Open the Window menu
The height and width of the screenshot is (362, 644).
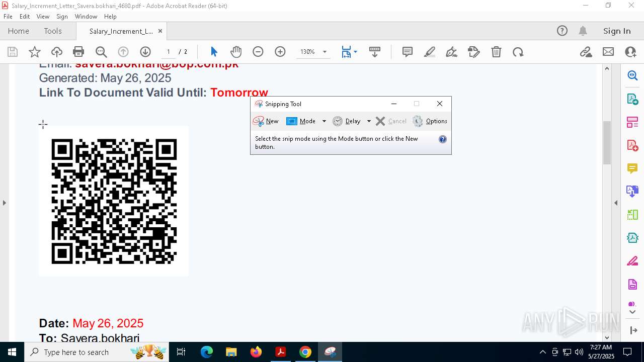(86, 17)
